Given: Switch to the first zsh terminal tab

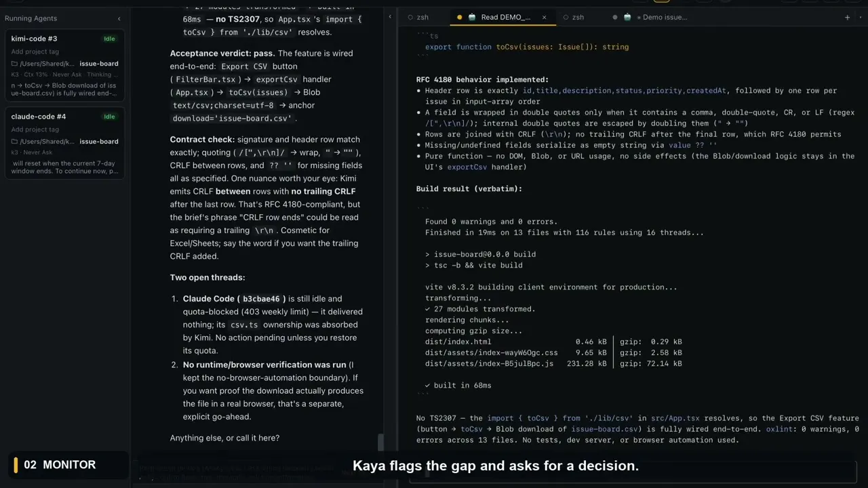Looking at the screenshot, I should click(x=422, y=17).
